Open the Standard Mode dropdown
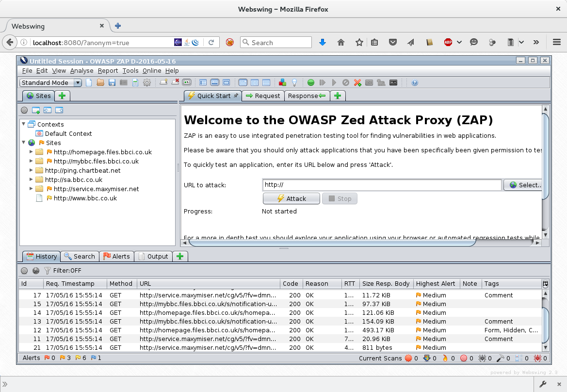 pos(50,83)
